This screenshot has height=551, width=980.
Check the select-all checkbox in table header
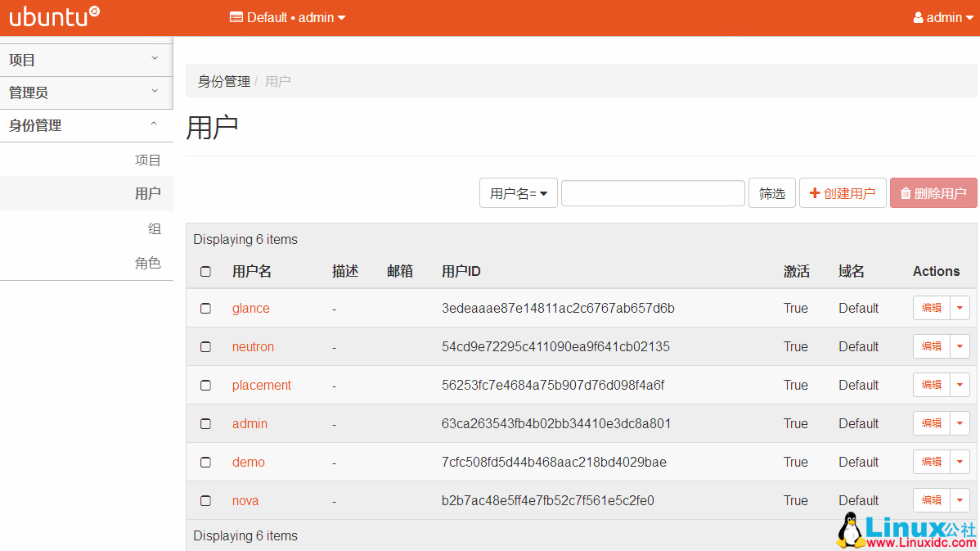(205, 270)
